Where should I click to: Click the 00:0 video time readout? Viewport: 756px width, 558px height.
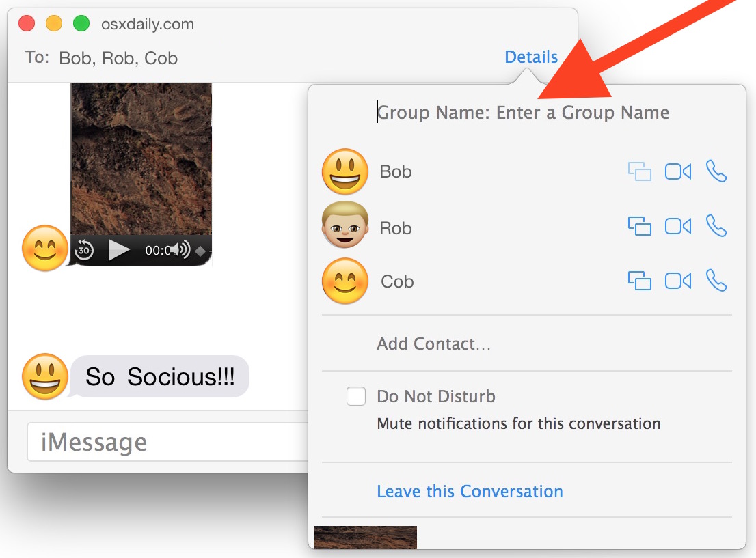157,250
